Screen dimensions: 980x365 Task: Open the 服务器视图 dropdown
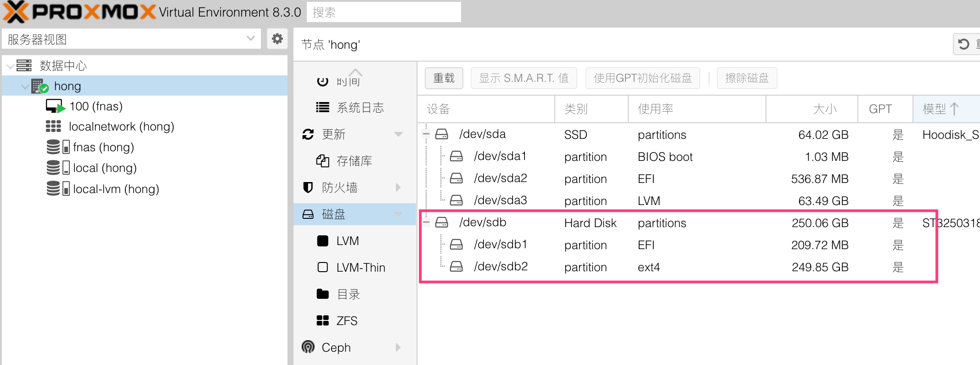250,39
